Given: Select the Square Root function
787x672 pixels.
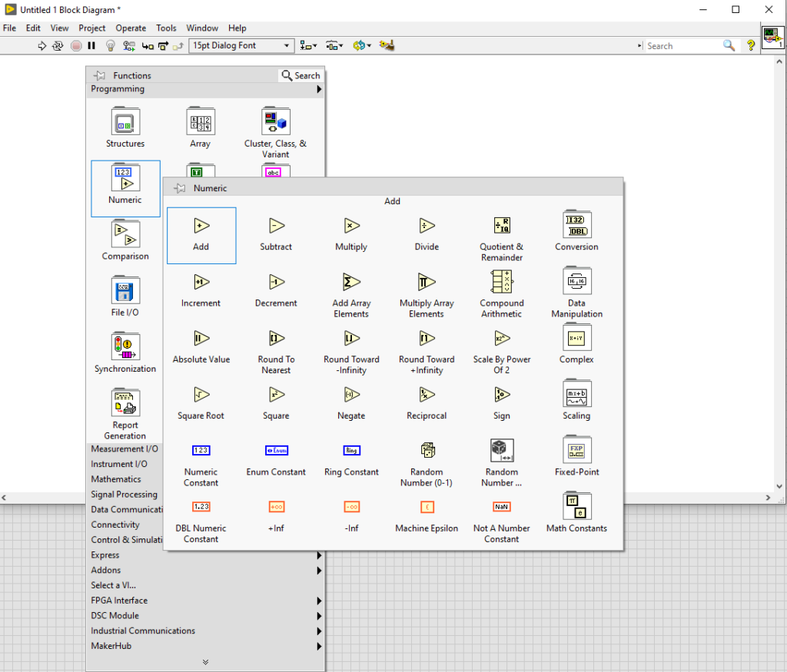Looking at the screenshot, I should (x=201, y=404).
